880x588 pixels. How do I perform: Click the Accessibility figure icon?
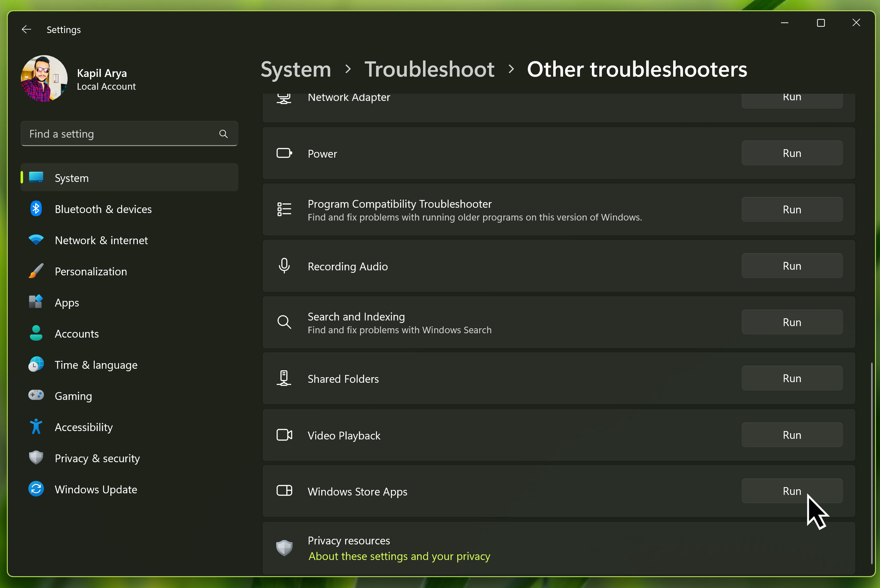[36, 427]
